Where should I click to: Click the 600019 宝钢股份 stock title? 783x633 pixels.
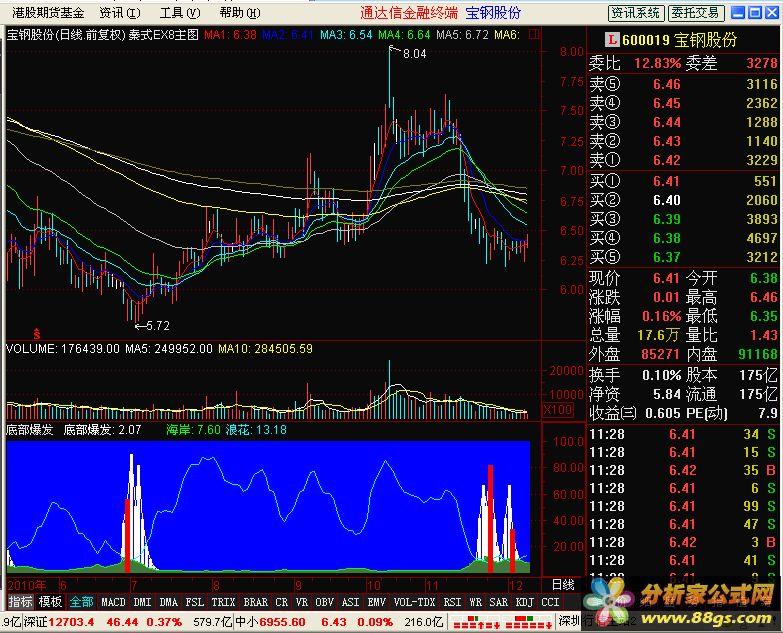point(680,39)
